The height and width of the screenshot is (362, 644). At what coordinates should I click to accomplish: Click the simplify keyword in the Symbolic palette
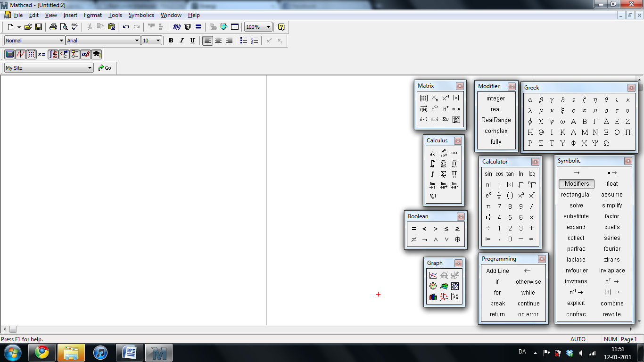[612, 206]
